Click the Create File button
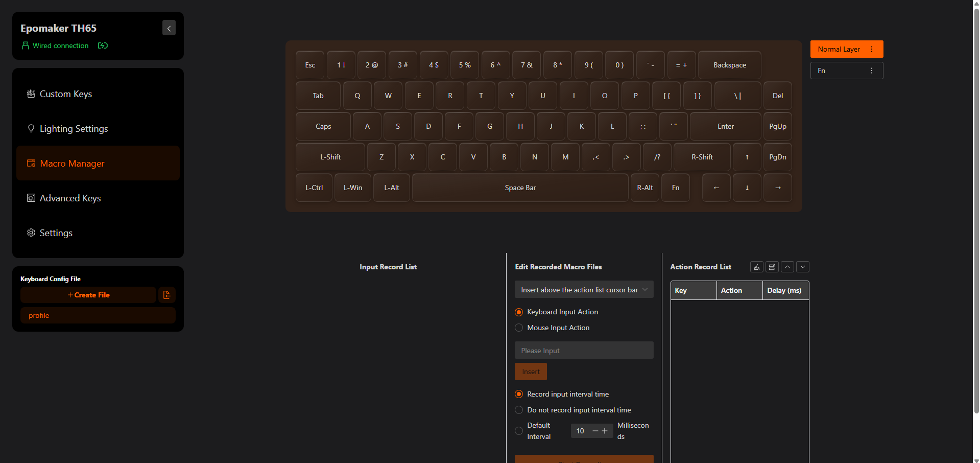The height and width of the screenshot is (463, 980). [88, 295]
